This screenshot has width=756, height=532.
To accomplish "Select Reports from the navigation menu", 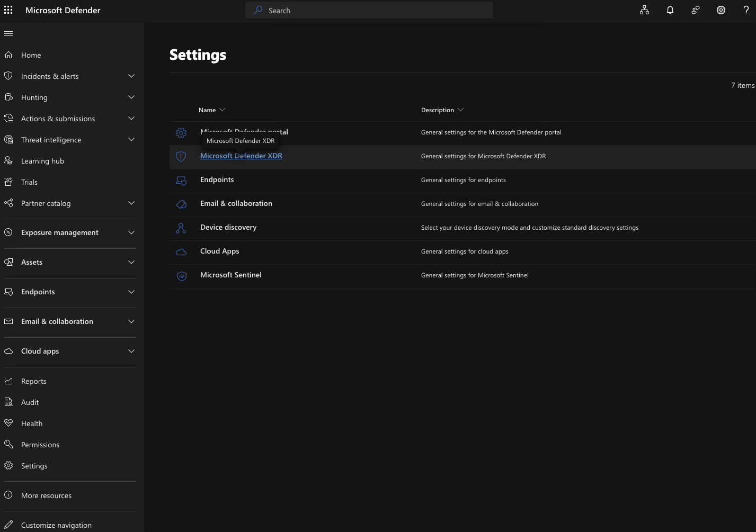I will tap(33, 381).
